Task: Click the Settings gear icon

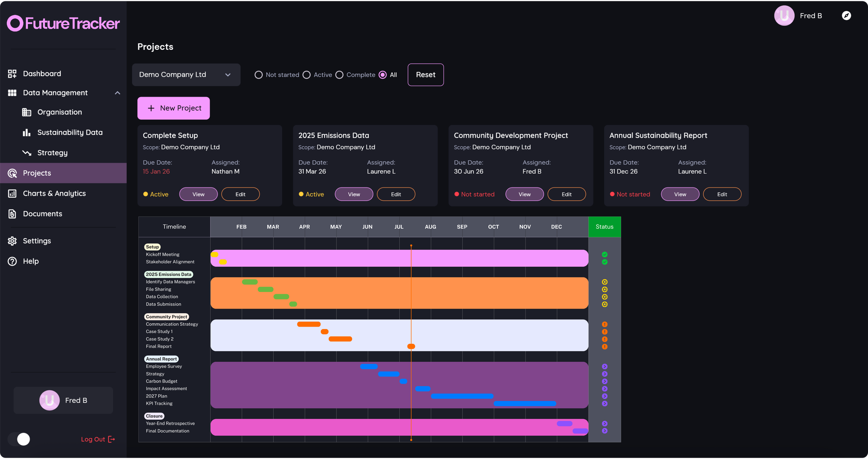Action: 12,241
